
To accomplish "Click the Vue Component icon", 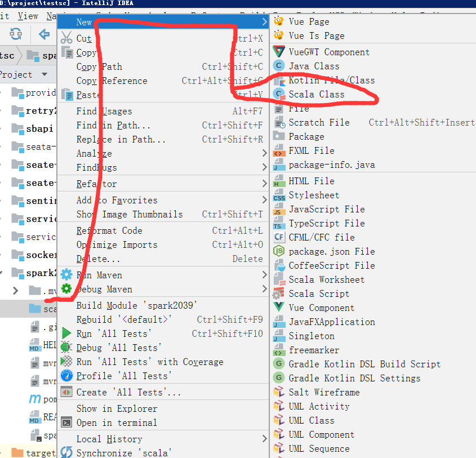I will click(x=279, y=307).
